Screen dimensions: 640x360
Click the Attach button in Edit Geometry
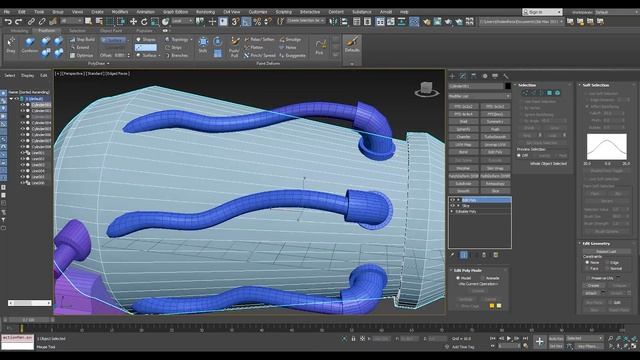coord(591,293)
